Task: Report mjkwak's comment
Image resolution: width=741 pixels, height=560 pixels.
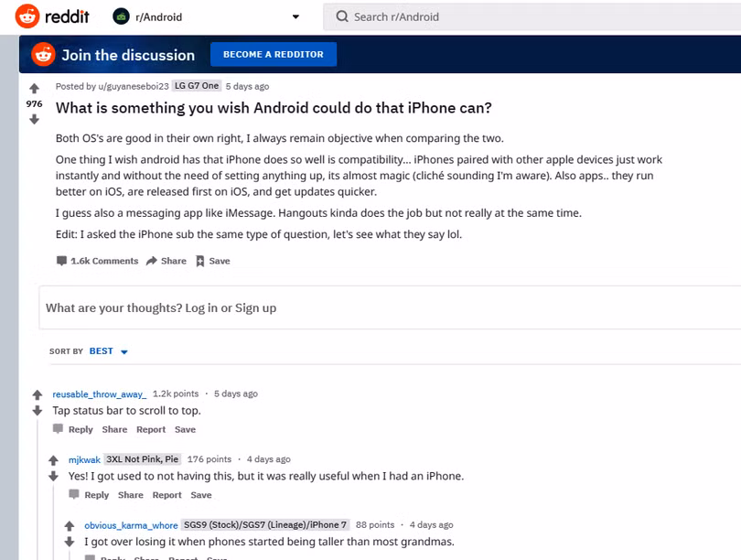Action: [166, 495]
